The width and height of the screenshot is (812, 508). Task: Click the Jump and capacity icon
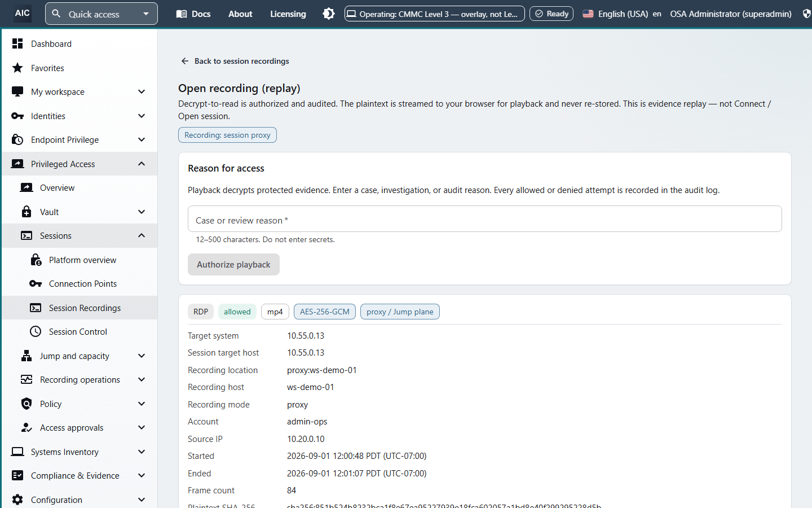coord(27,356)
